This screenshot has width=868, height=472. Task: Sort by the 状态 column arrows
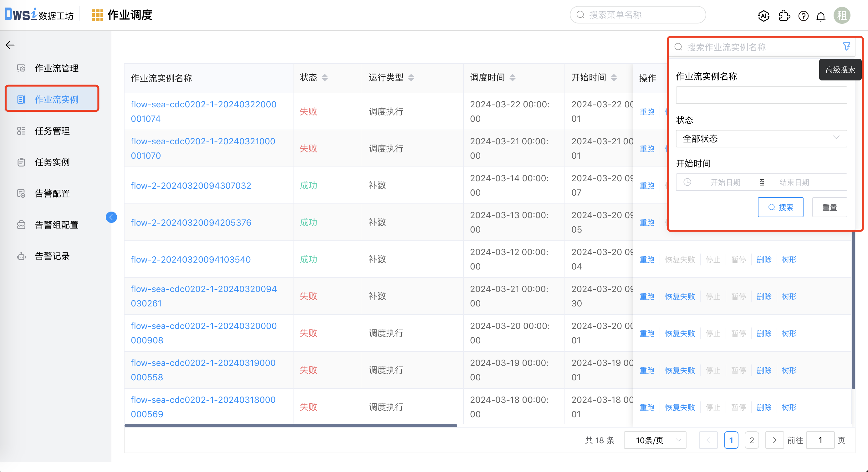click(325, 77)
